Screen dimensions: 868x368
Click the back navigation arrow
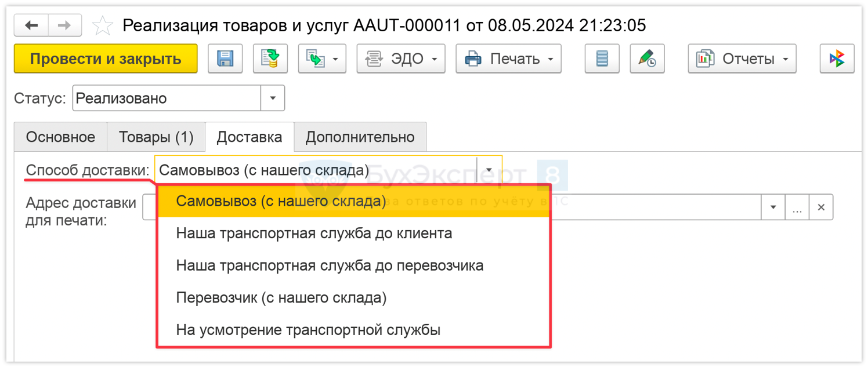point(31,25)
